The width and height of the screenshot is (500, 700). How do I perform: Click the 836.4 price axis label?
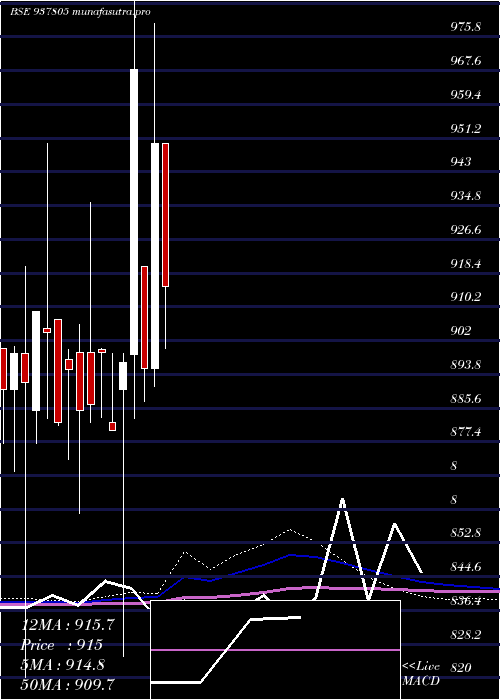[466, 601]
